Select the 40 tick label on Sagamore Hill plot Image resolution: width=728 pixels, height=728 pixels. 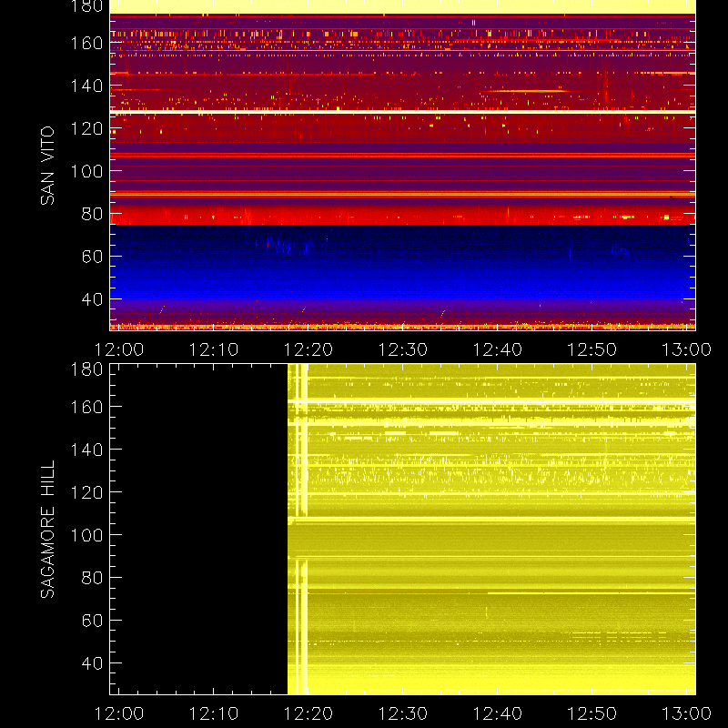pyautogui.click(x=92, y=663)
